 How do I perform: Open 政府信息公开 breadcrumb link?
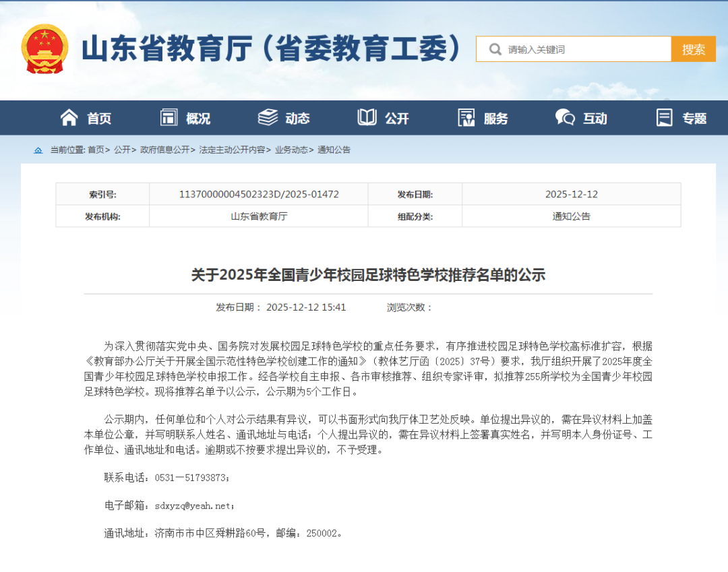click(x=164, y=150)
